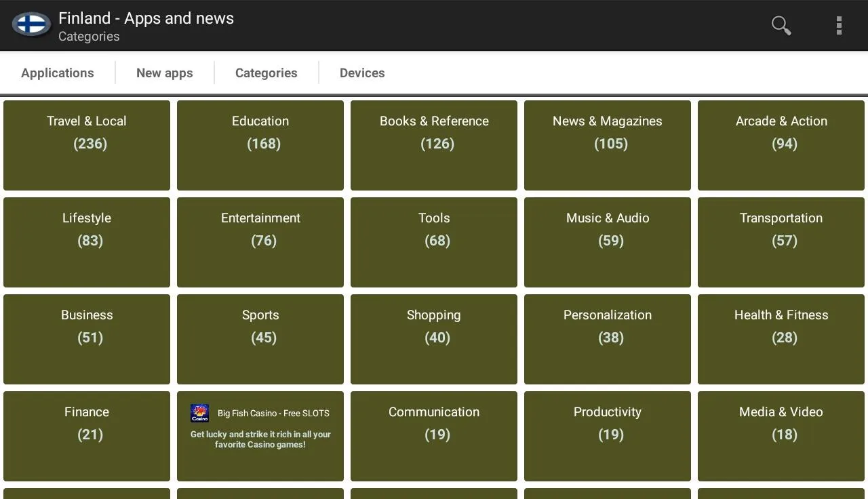Switch to the Applications tab

click(58, 73)
